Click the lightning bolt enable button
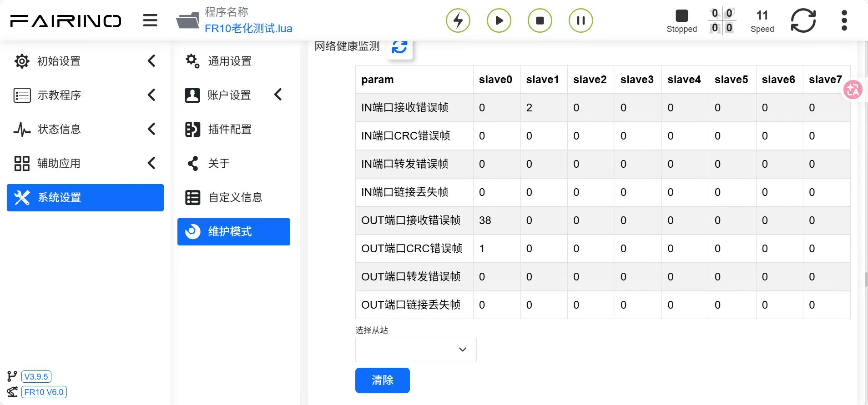Image resolution: width=868 pixels, height=405 pixels. pyautogui.click(x=458, y=20)
